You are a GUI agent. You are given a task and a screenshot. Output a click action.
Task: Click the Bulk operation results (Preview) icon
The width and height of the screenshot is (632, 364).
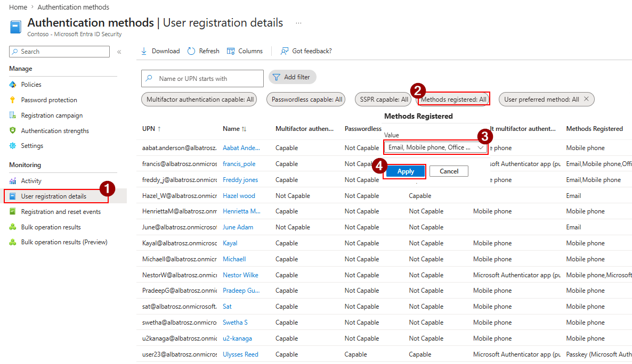[x=13, y=242]
